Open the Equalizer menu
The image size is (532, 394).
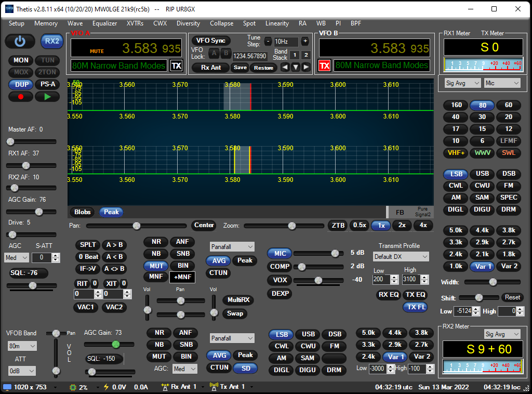(104, 23)
